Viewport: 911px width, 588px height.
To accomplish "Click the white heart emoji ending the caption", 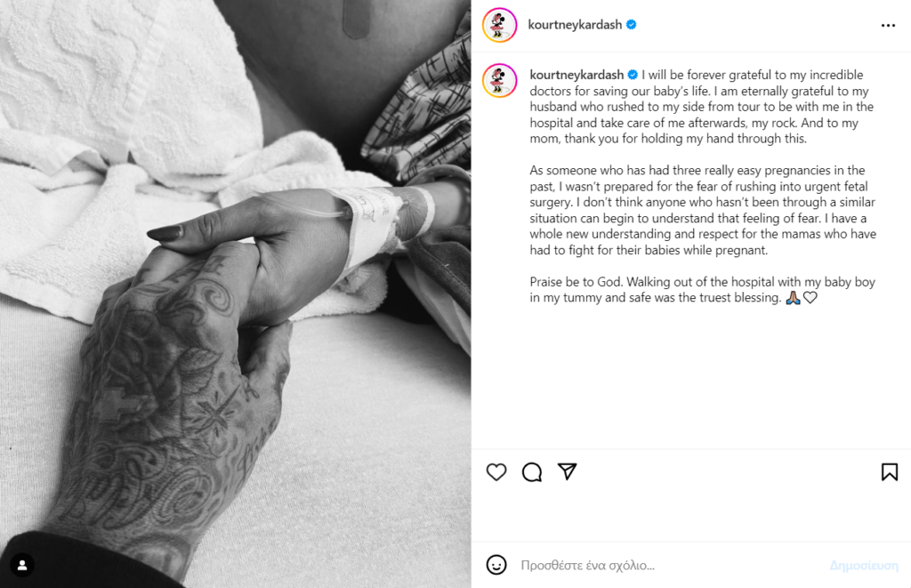I will (x=810, y=297).
